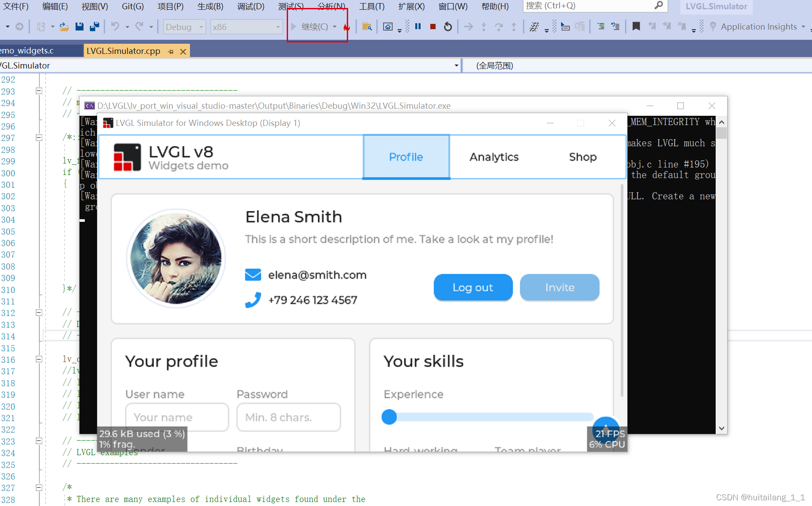The width and height of the screenshot is (812, 506).
Task: Toggle a bookmark using the bookmark icon
Action: (x=636, y=27)
